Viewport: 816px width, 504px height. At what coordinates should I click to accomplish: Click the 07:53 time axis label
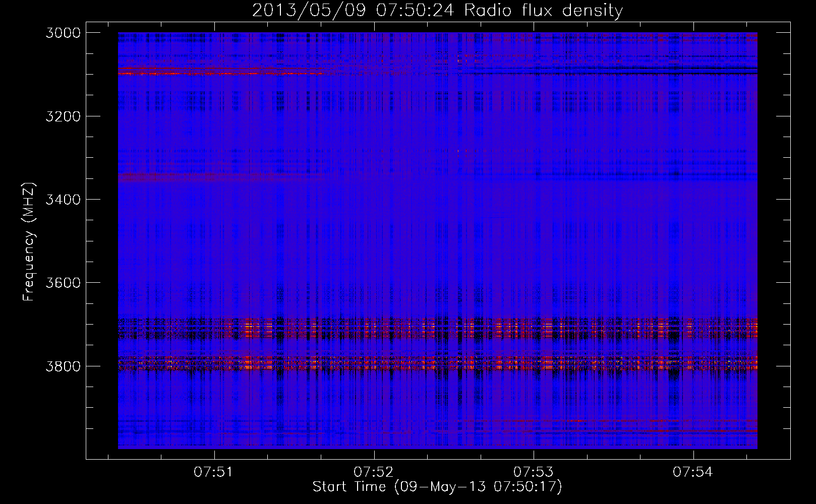(534, 472)
